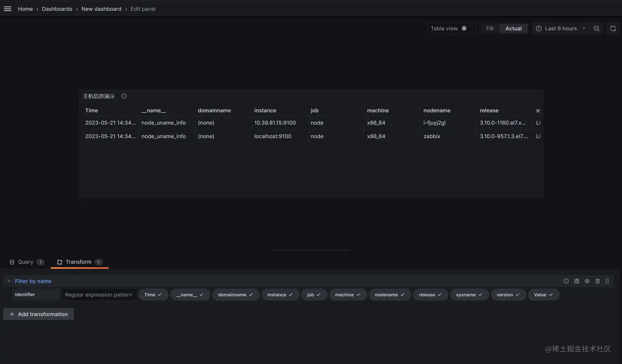Deselect the Value field chip

point(544,295)
